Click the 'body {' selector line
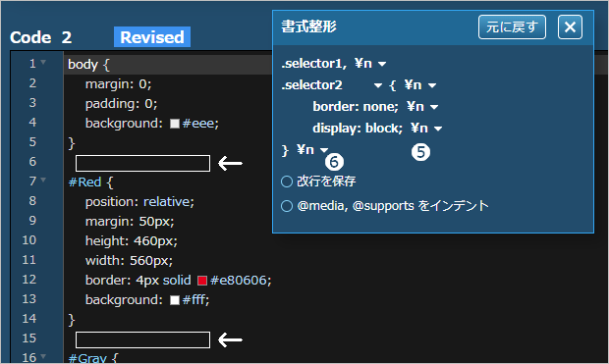Viewport: 609px width, 364px height. pos(88,65)
